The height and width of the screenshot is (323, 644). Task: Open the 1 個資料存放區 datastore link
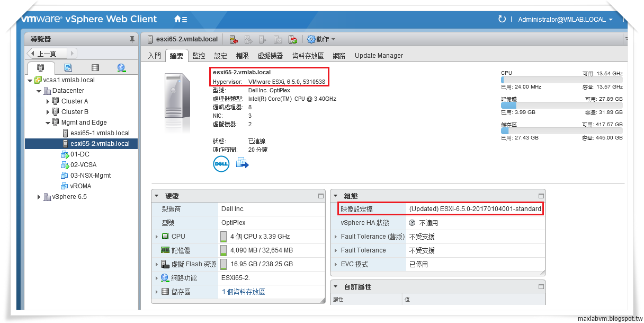(244, 291)
